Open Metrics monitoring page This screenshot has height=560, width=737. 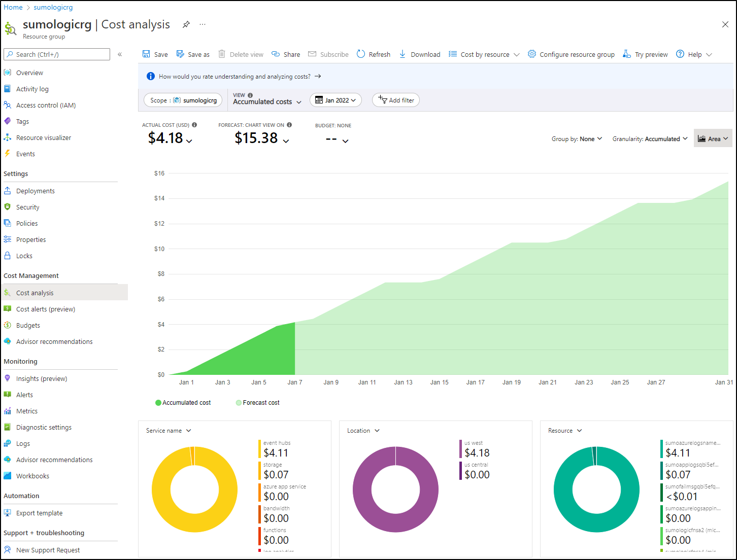pyautogui.click(x=27, y=411)
